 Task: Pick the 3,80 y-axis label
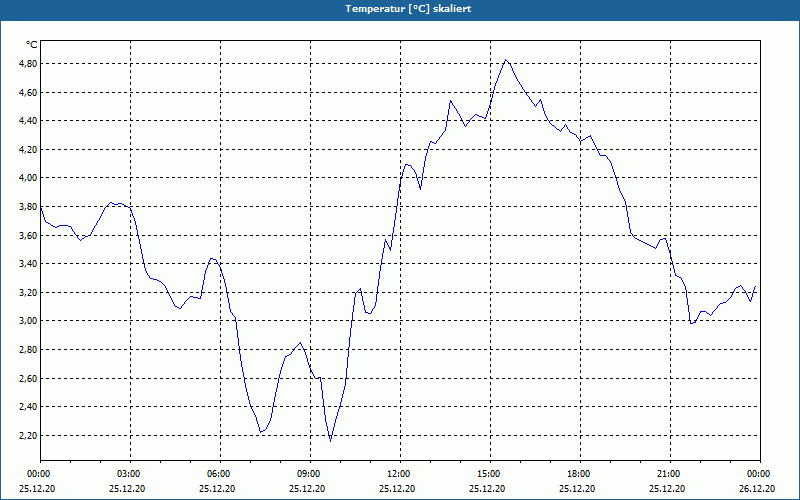click(28, 207)
